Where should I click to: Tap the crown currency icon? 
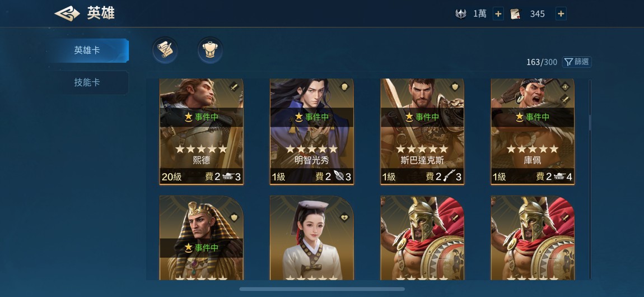pos(461,14)
